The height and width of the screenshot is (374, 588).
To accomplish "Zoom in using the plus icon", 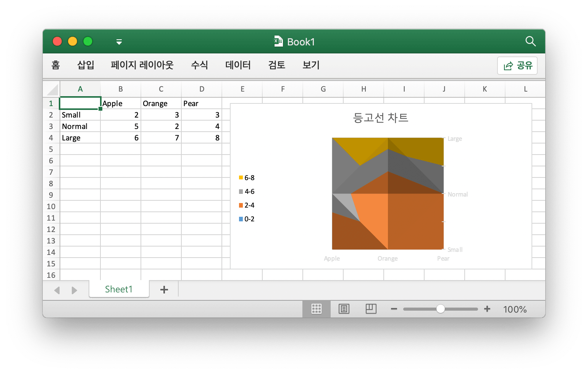I will [487, 309].
